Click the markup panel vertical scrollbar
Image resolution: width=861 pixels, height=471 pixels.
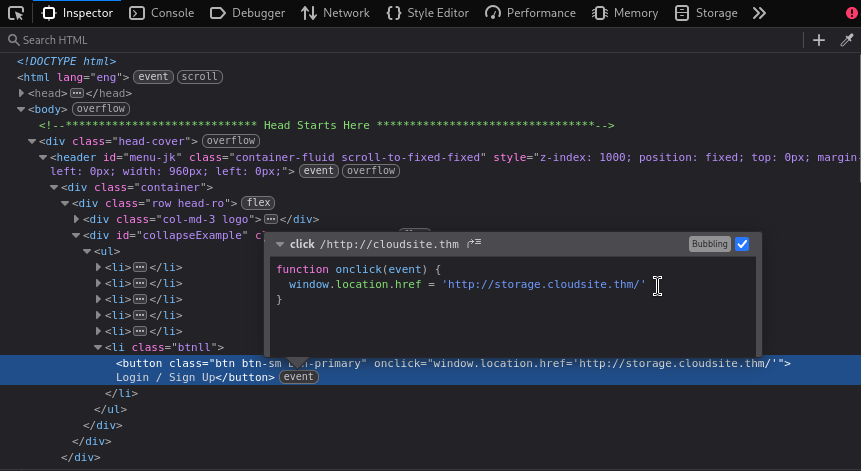coord(858,118)
